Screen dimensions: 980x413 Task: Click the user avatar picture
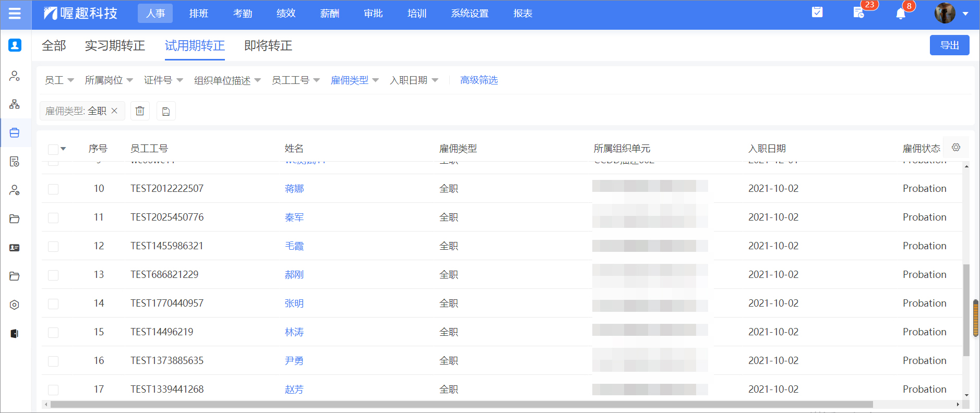[945, 14]
